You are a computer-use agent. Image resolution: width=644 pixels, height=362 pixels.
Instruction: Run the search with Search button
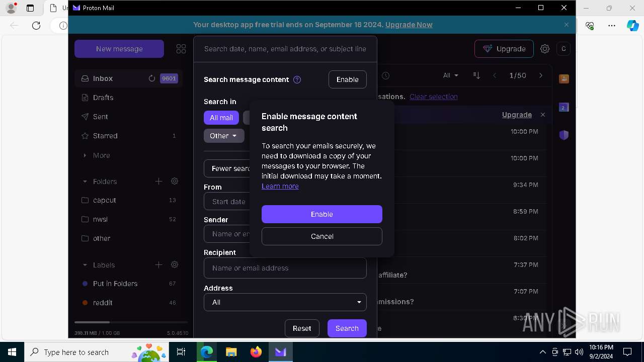(347, 328)
